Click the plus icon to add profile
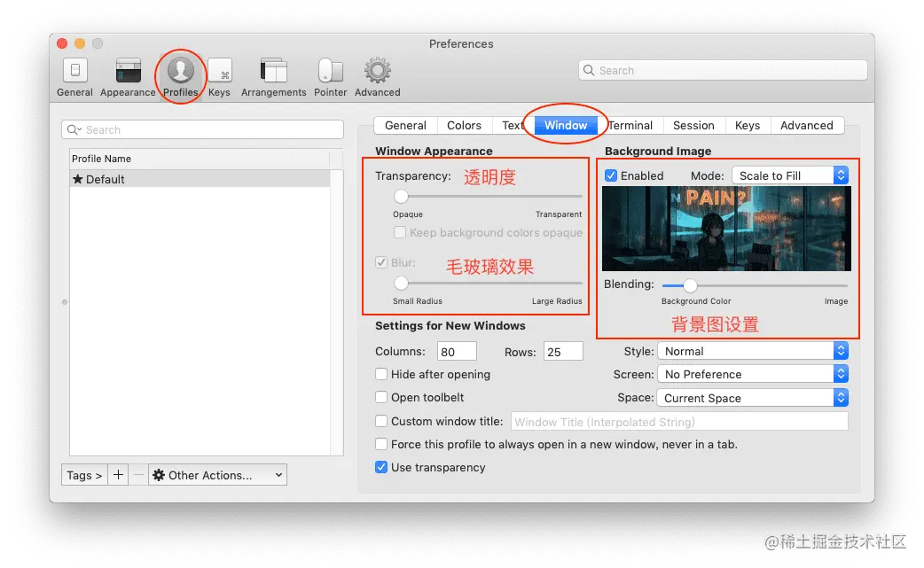The image size is (924, 568). pyautogui.click(x=119, y=475)
